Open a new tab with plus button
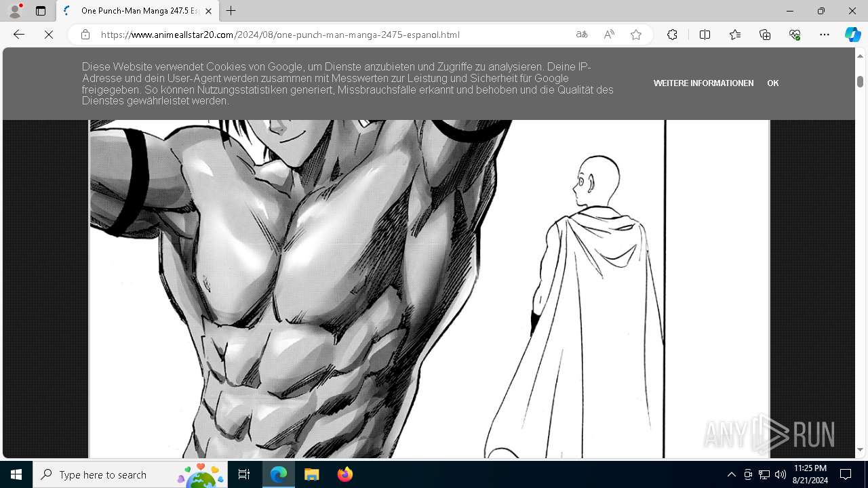This screenshot has width=868, height=488. (x=231, y=11)
